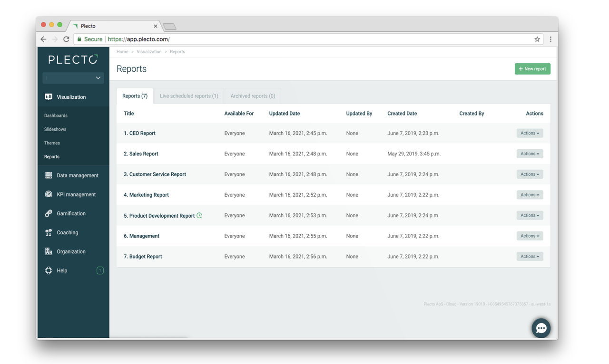Viewport: 609px width, 364px height.
Task: Open the 4. Marketing Report link
Action: click(146, 195)
